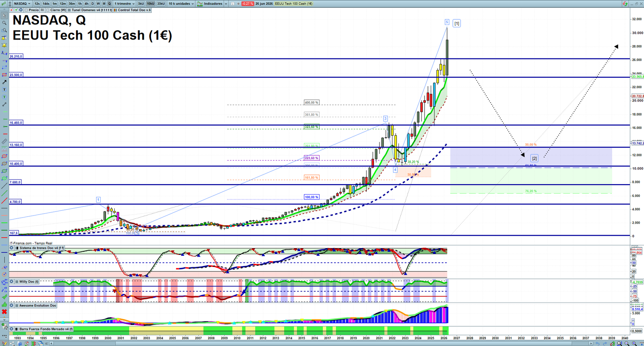Close the Barra Fuerza Fondo Mercado panel
This screenshot has width=644, height=346.
click(11, 329)
